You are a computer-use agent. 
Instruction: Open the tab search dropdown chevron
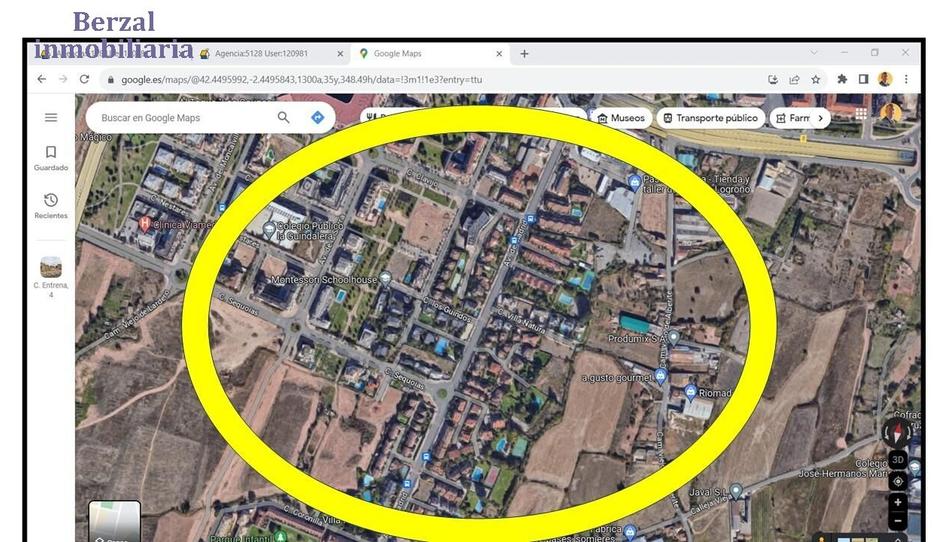[x=813, y=53]
